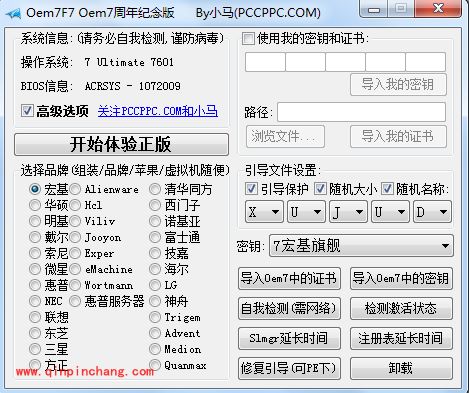The image size is (469, 393).
Task: Select the Advent radio option
Action: pos(155,333)
